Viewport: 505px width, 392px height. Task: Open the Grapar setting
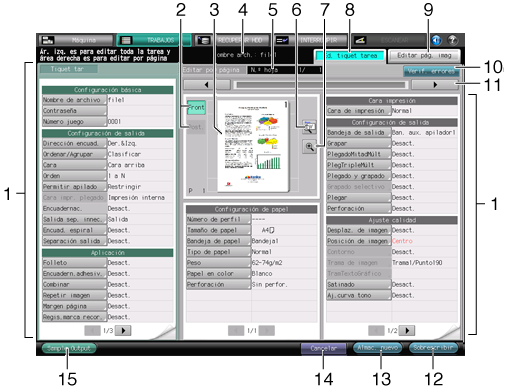[359, 143]
